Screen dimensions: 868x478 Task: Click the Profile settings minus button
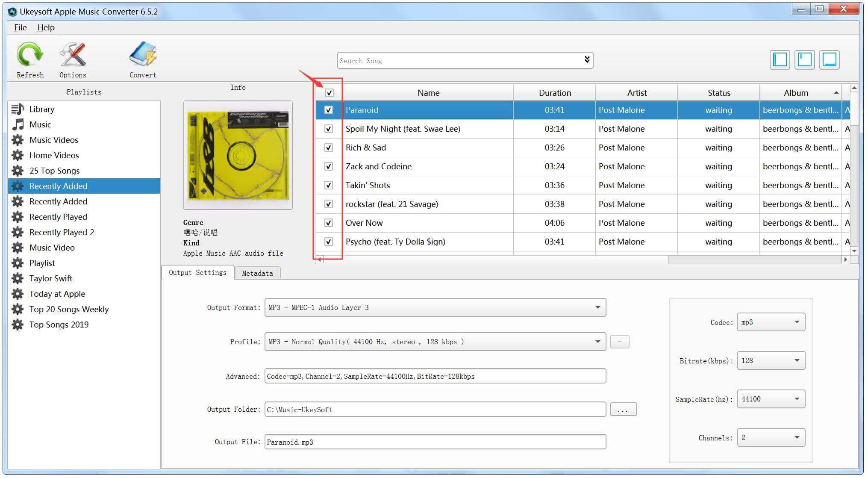point(621,342)
